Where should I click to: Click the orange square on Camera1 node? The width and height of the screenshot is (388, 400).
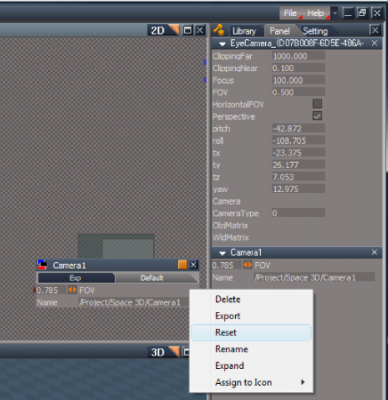tap(182, 265)
